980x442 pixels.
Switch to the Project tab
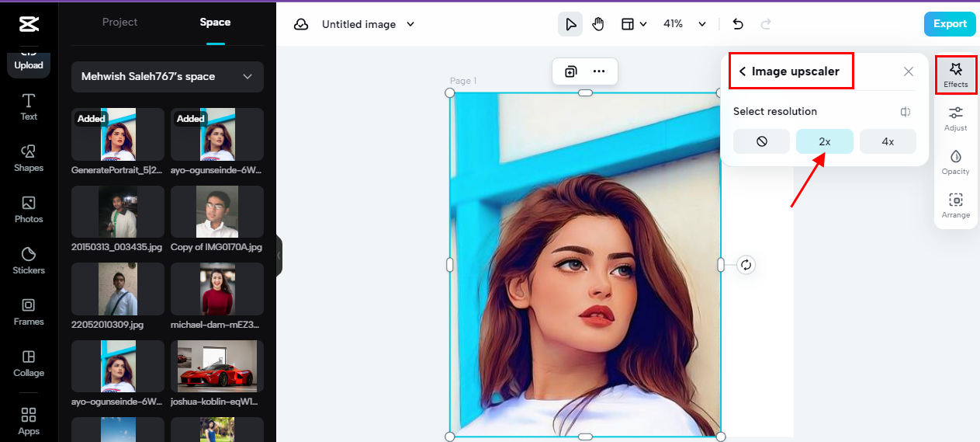[x=119, y=23]
